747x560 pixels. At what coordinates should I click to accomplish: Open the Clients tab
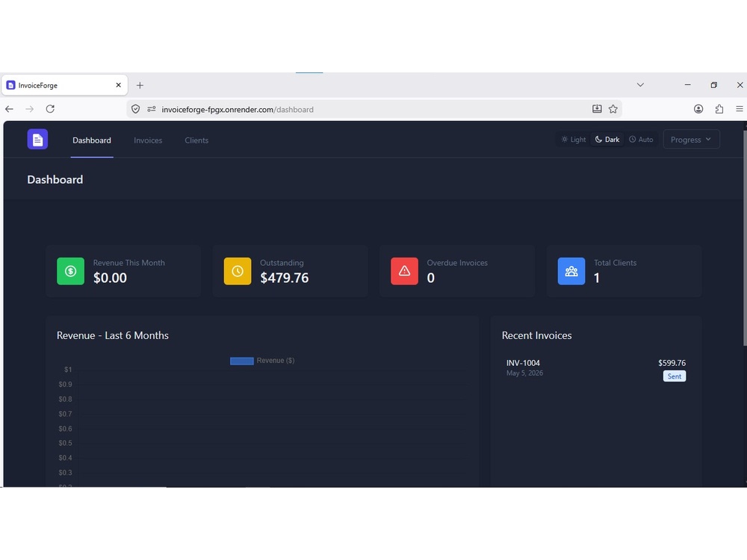pyautogui.click(x=196, y=140)
